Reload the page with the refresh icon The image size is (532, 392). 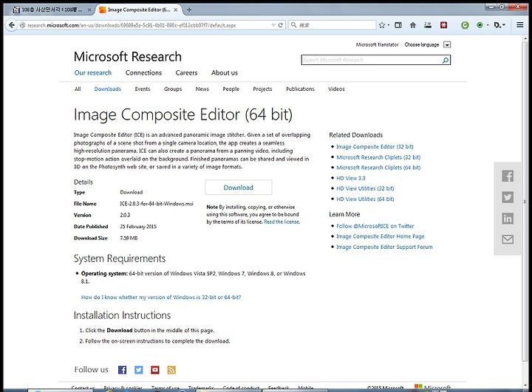(281, 25)
